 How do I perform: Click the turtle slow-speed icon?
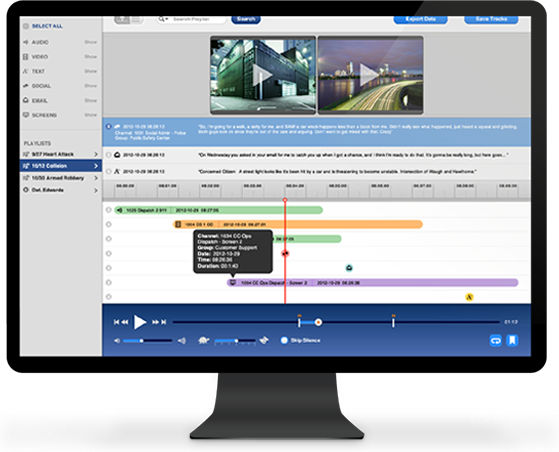coord(204,340)
